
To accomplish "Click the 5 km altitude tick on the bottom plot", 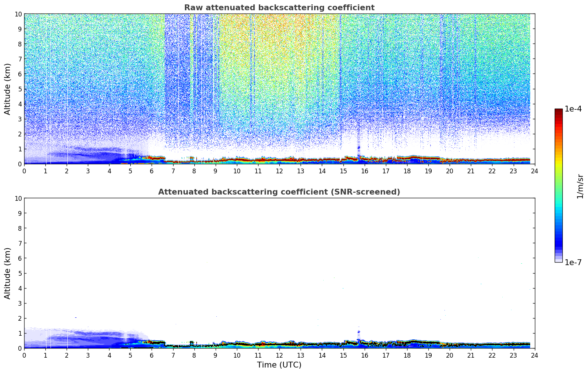I will point(20,273).
